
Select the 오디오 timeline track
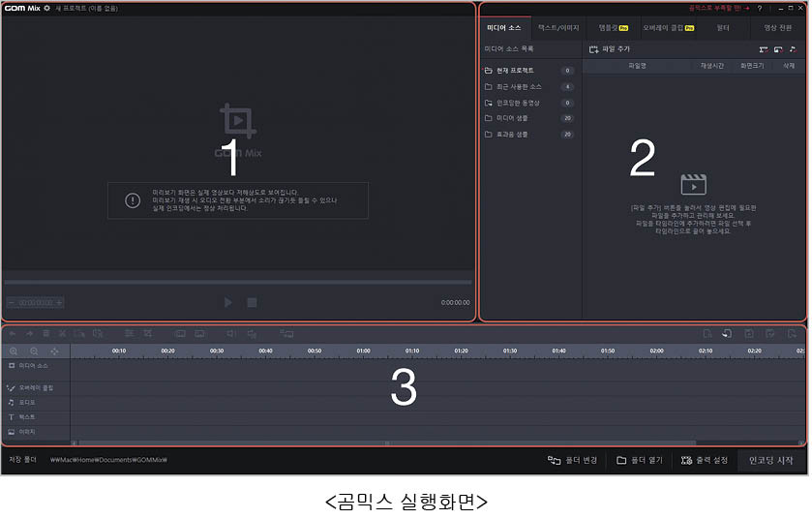(x=35, y=403)
